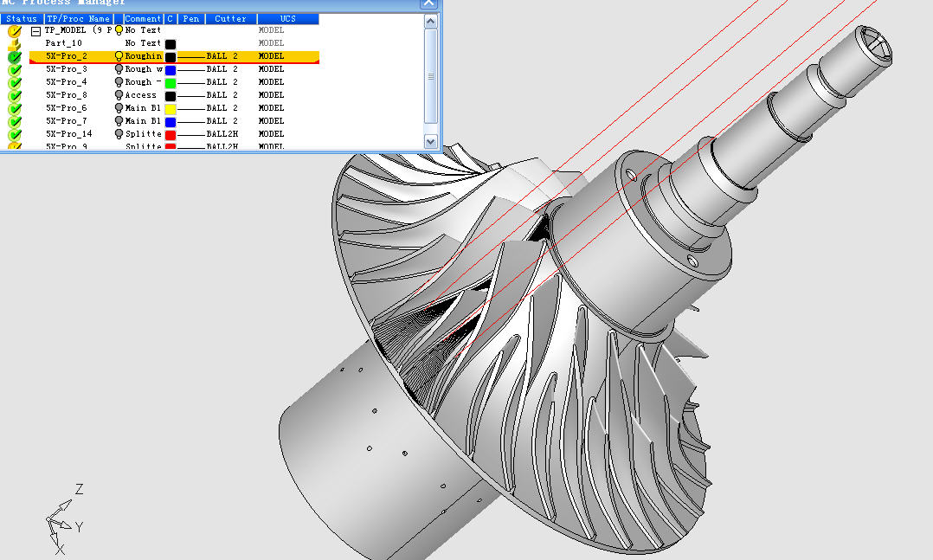Click the Comment column header

[x=143, y=19]
